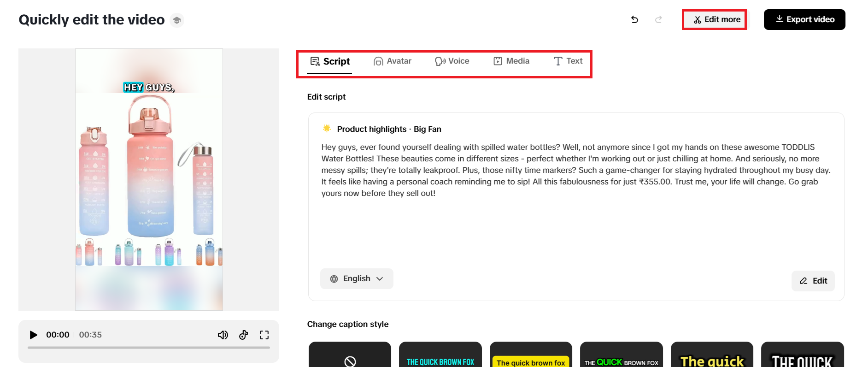Image resolution: width=868 pixels, height=367 pixels.
Task: Click the undo arrow icon
Action: click(634, 19)
